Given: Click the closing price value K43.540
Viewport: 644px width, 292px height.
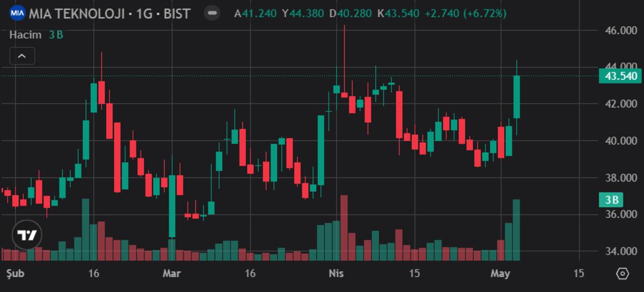Looking at the screenshot, I should pos(398,13).
